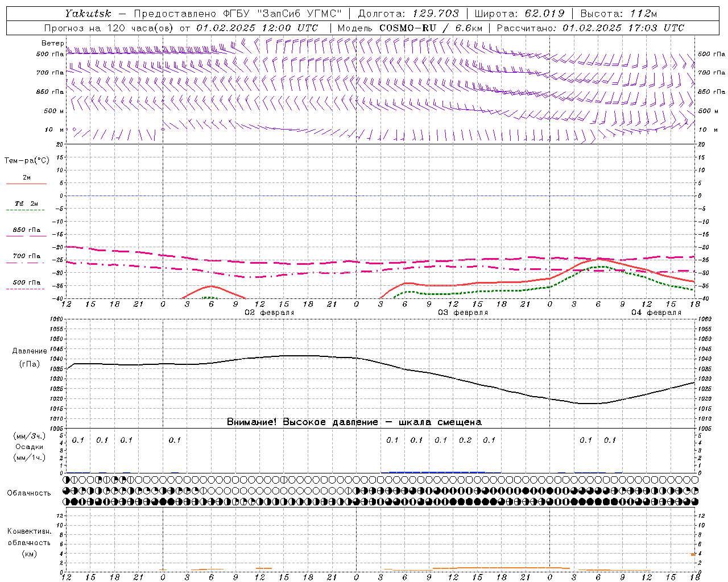Select the text "Предоставлено ФГБУ "ЗапСиб УГМС""

coord(238,14)
